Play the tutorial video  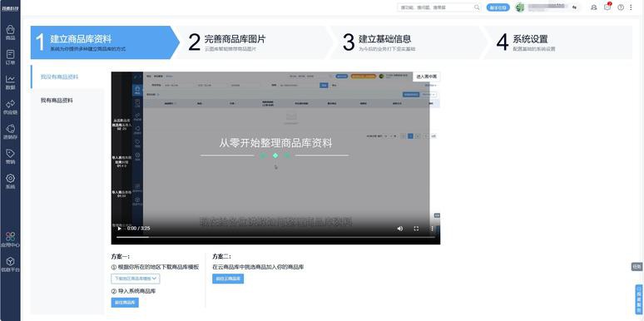[120, 228]
